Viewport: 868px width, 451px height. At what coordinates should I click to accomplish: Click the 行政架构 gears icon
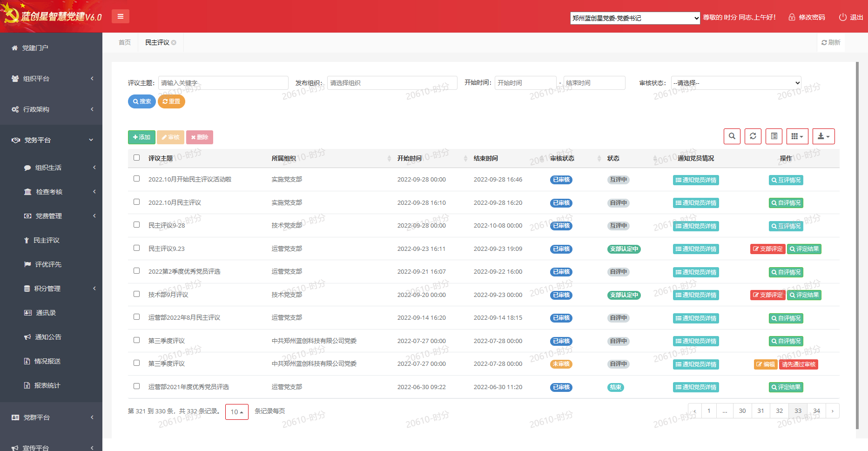[x=15, y=109]
